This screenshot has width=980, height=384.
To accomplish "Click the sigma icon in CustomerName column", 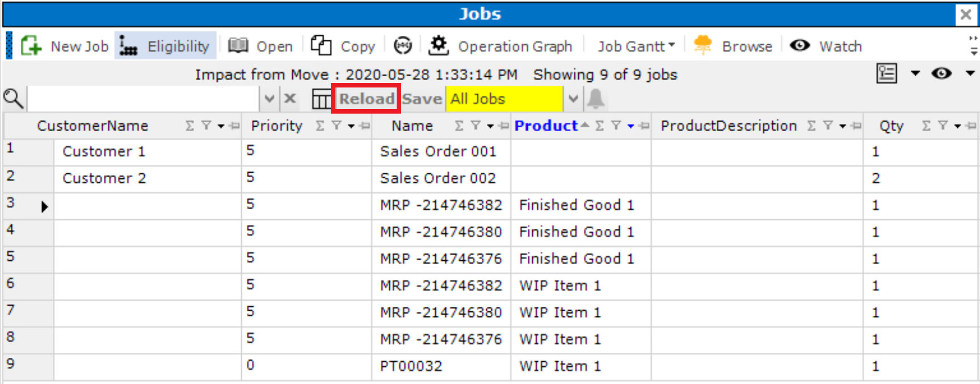I will pyautogui.click(x=190, y=126).
